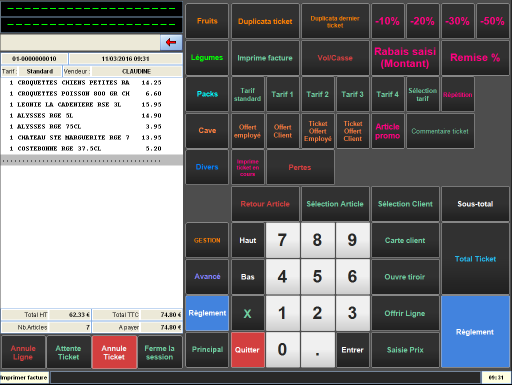Image resolution: width=512 pixels, height=385 pixels.
Task: Click the empty entry field beside the arrow
Action: (80, 42)
